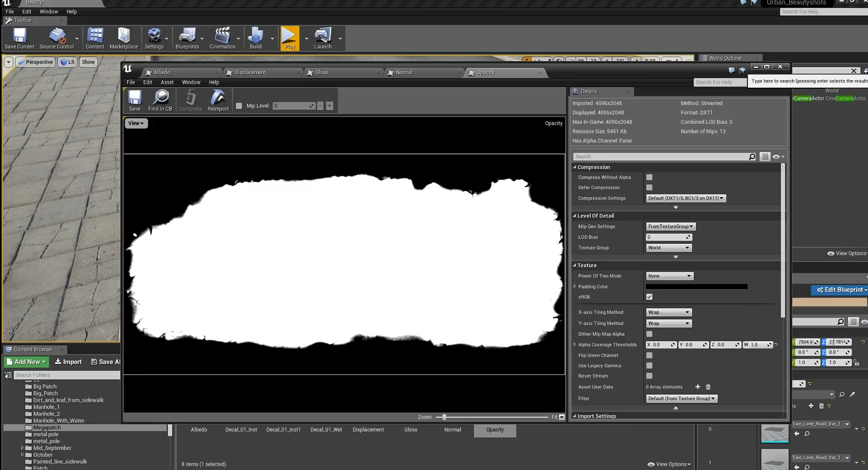Image resolution: width=868 pixels, height=470 pixels.
Task: Toggle the Flip Green Channel checkbox
Action: tap(649, 355)
